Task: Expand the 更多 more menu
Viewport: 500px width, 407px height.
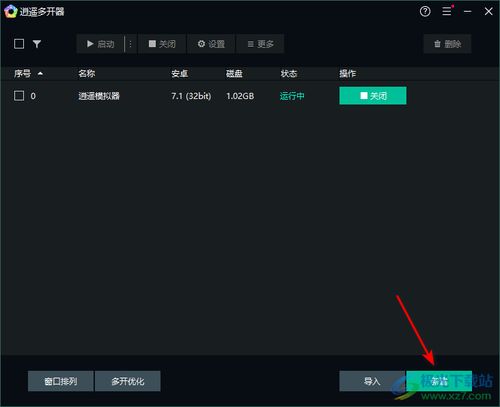Action: (x=260, y=44)
